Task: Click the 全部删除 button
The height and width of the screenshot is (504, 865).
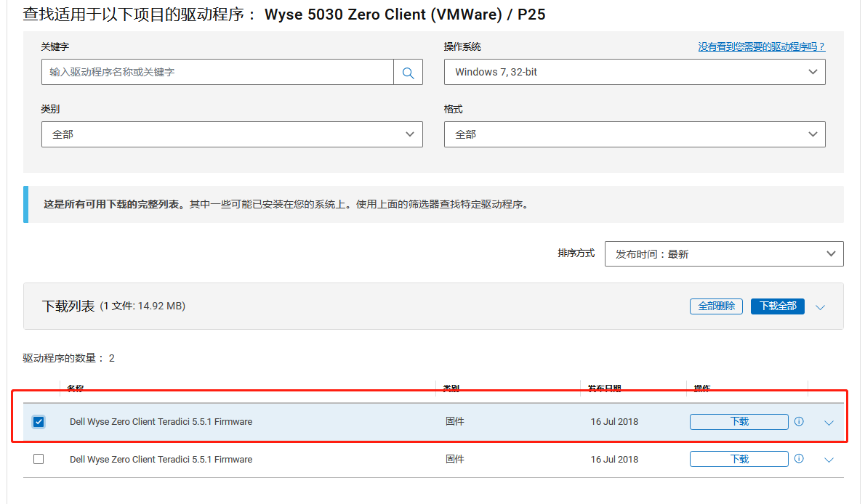Action: click(x=716, y=306)
